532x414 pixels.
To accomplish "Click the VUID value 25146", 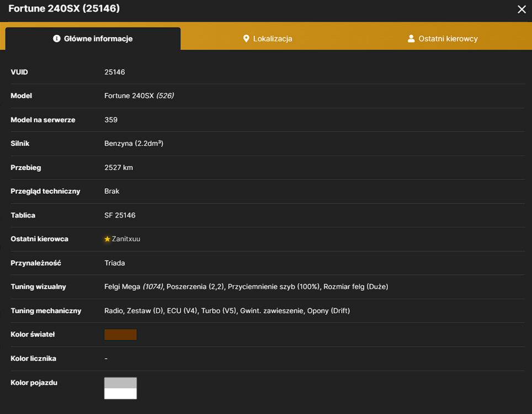I will 115,72.
